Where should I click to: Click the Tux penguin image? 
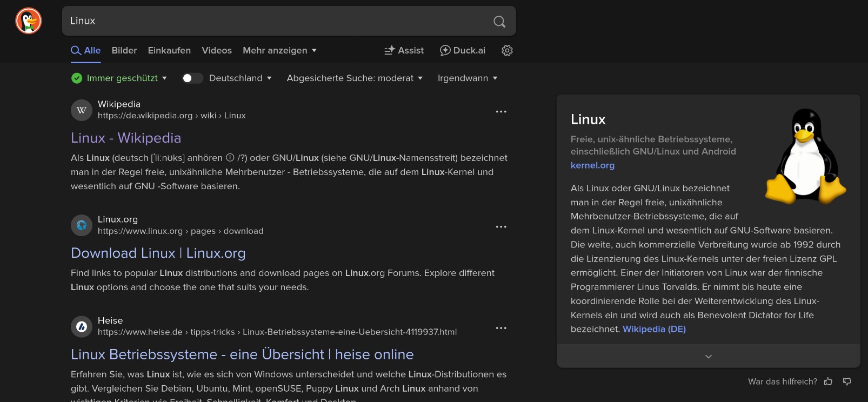point(806,156)
